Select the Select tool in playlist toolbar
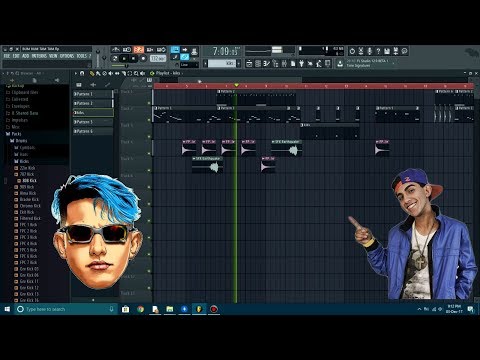 tap(130, 73)
